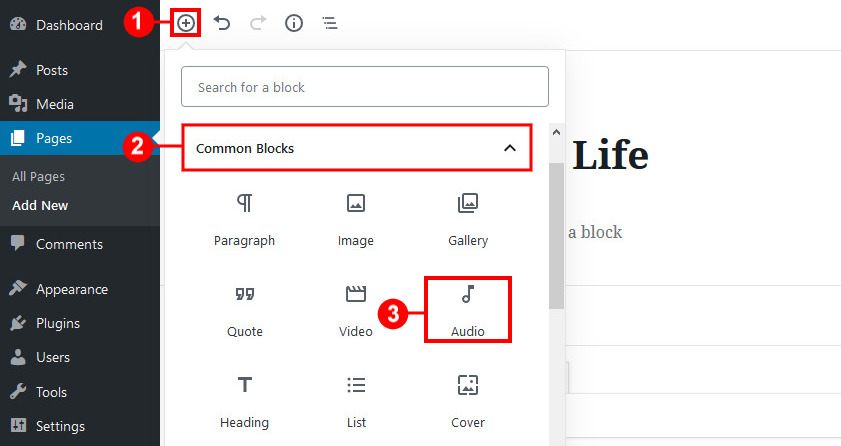
Task: Click the Undo arrow in toolbar
Action: [x=222, y=23]
